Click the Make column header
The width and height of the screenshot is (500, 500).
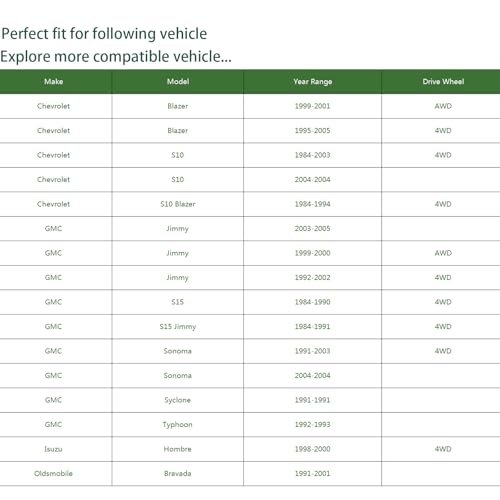[54, 82]
